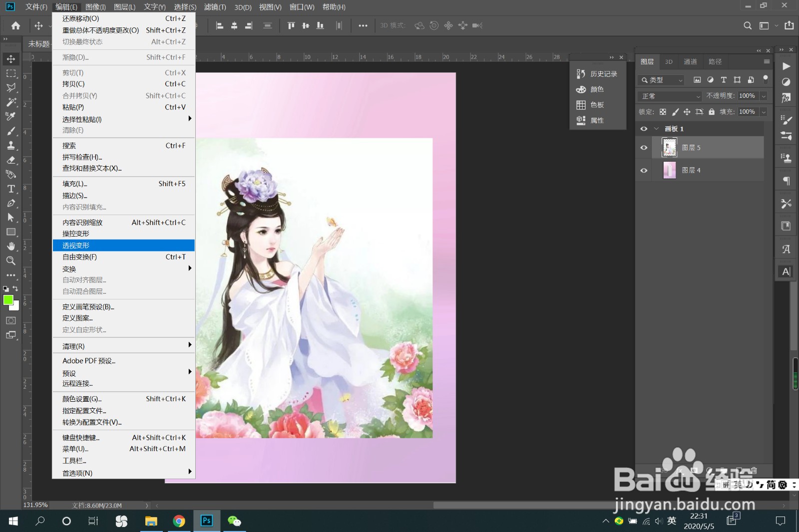The image size is (799, 532).
Task: Select the Pen tool
Action: [10, 204]
